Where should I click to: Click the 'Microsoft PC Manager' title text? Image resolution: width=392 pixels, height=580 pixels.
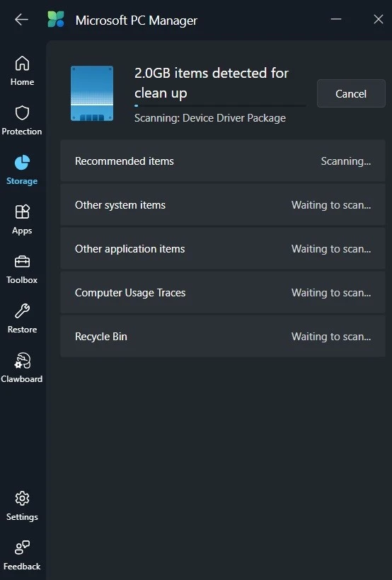pos(137,21)
